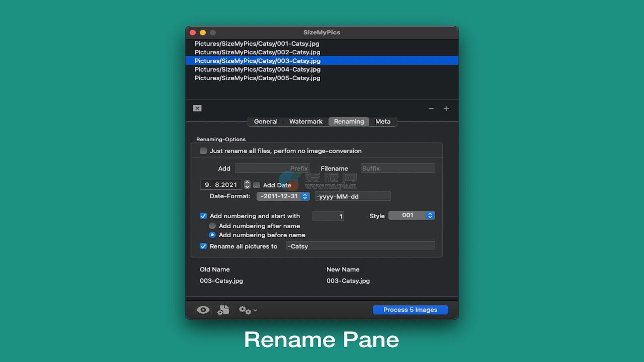Image resolution: width=644 pixels, height=362 pixels.
Task: Switch to the Meta tab
Action: click(x=383, y=122)
